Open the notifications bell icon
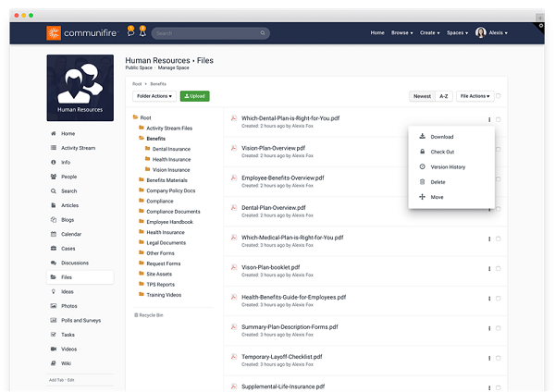This screenshot has width=555, height=392. (x=142, y=32)
